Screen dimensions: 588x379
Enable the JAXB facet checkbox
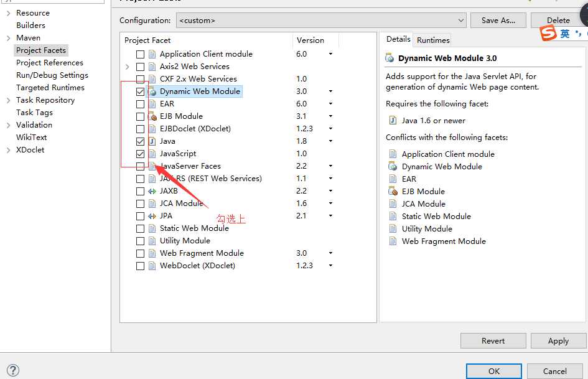click(x=140, y=191)
